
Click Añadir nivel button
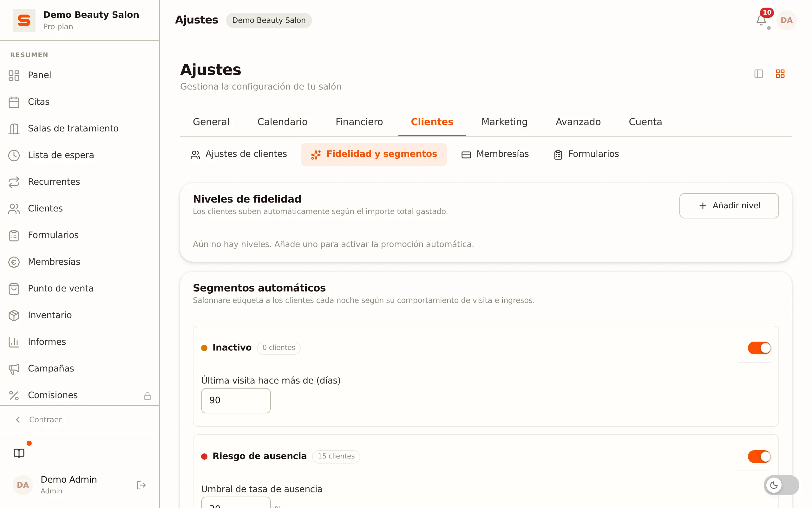click(729, 205)
